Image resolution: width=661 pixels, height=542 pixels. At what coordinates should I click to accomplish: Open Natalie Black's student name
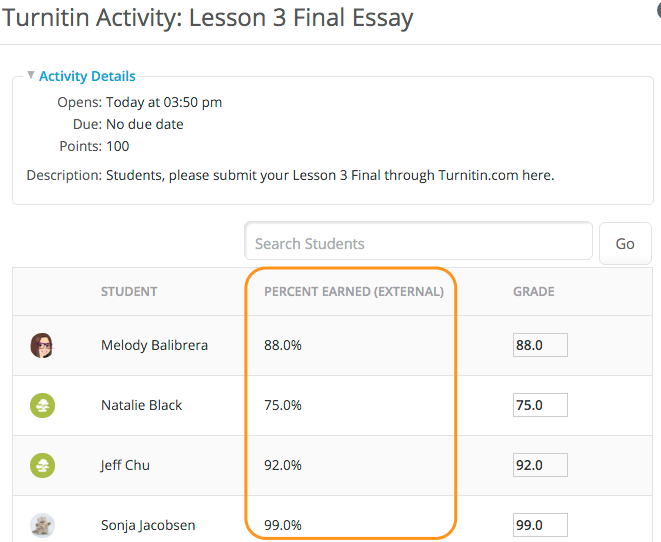click(x=141, y=405)
